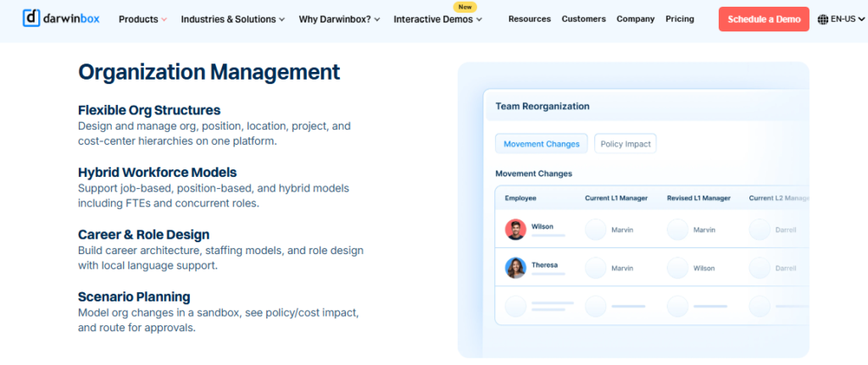The width and height of the screenshot is (868, 365).
Task: Click the Movement Changes section label
Action: 534,174
